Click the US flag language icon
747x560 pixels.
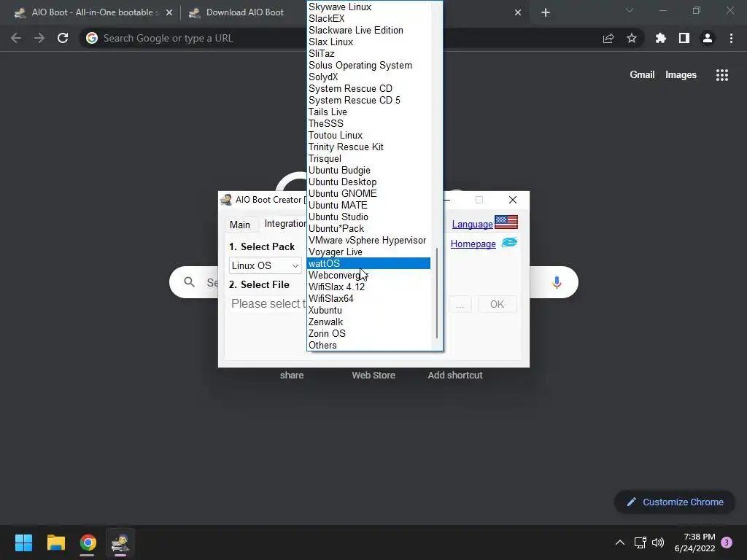tap(506, 222)
